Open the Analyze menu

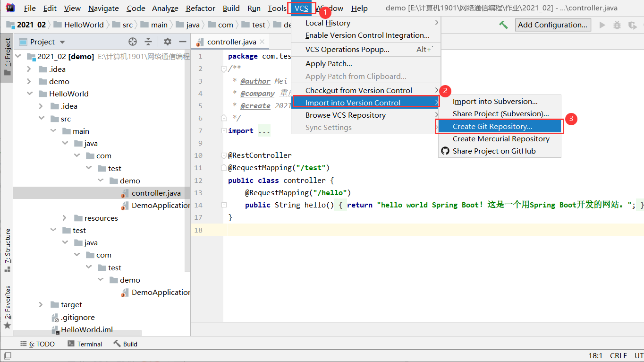pos(165,8)
